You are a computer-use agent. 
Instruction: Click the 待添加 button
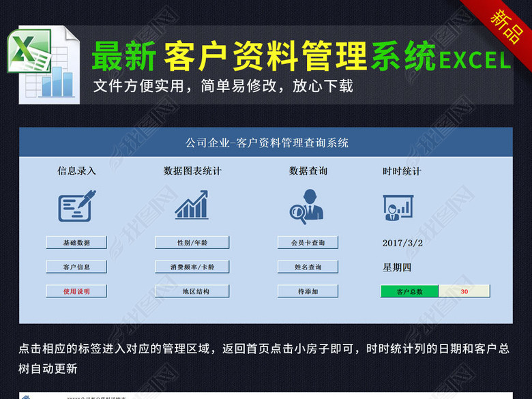[308, 291]
